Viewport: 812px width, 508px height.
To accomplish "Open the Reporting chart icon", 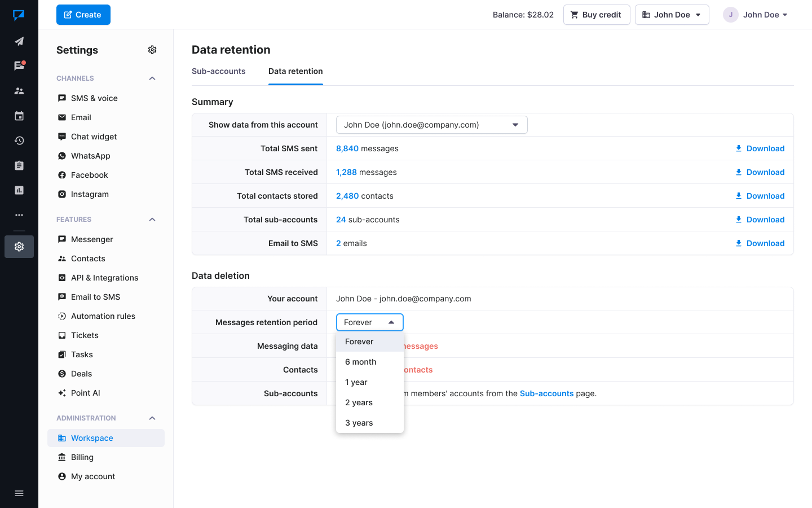I will pos(19,190).
